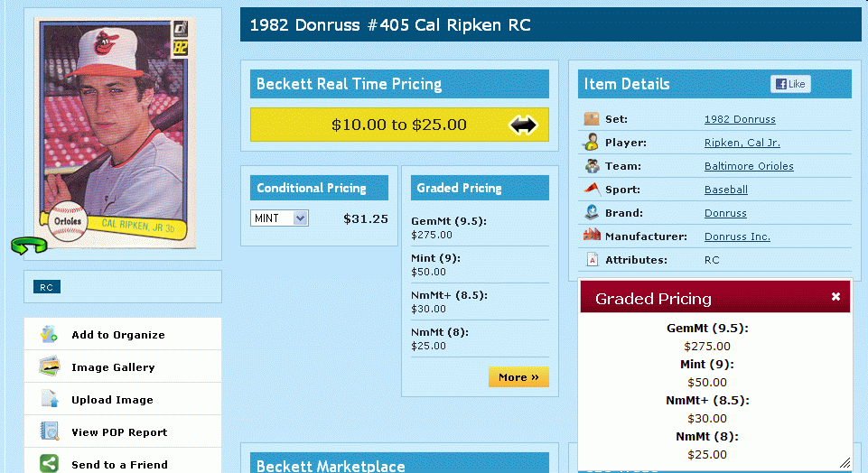Click the Brand icon

pos(592,212)
